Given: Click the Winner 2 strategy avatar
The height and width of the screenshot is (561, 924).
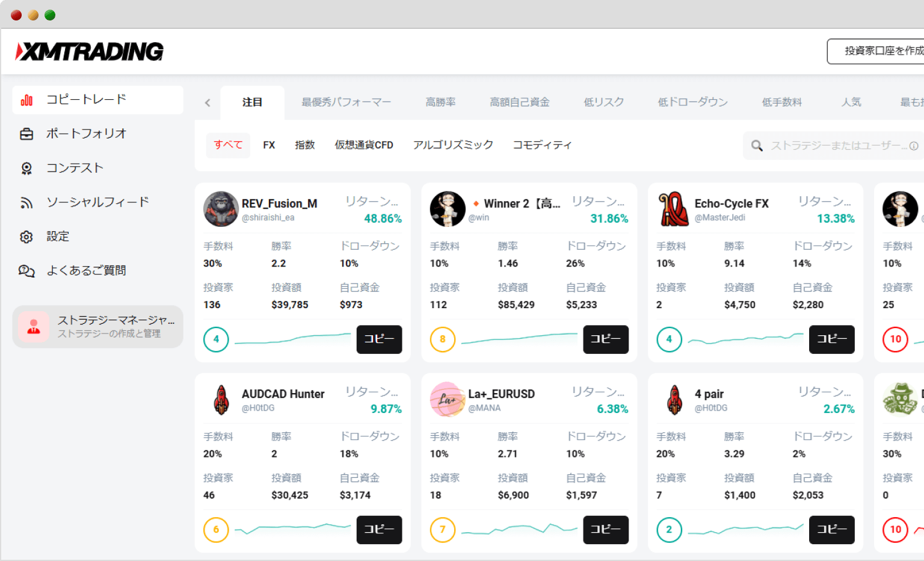Looking at the screenshot, I should (x=448, y=209).
